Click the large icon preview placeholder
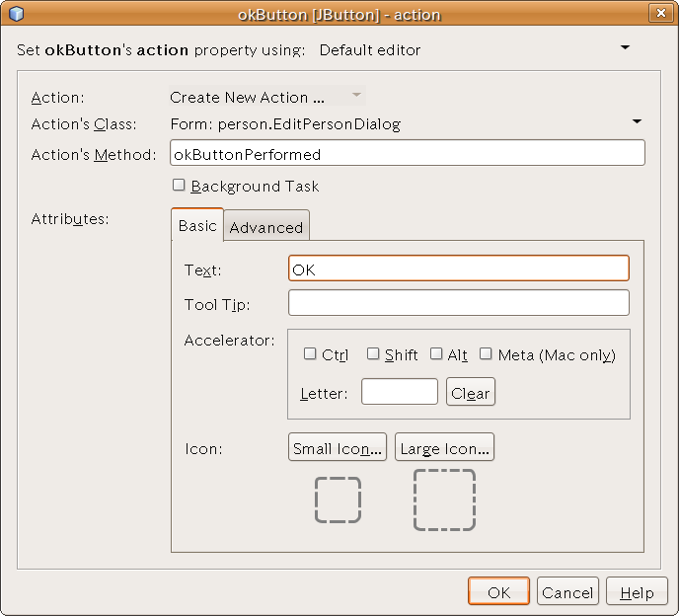The height and width of the screenshot is (616, 679). pos(444,500)
